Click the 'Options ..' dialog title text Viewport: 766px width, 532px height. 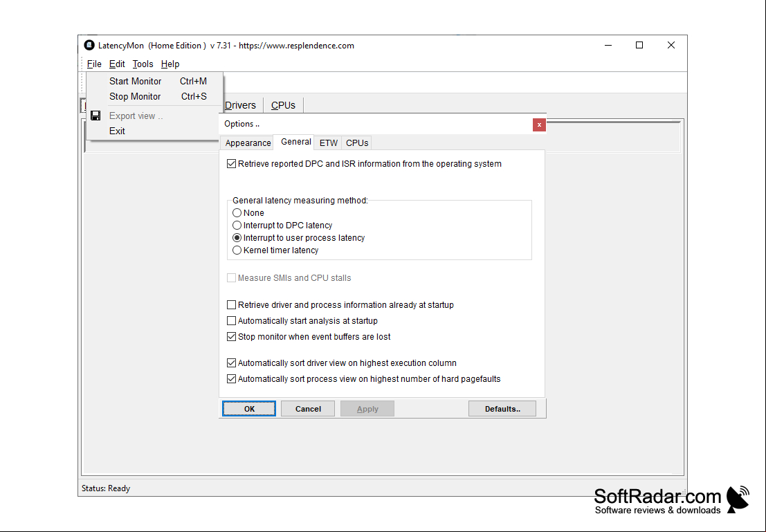(x=241, y=124)
